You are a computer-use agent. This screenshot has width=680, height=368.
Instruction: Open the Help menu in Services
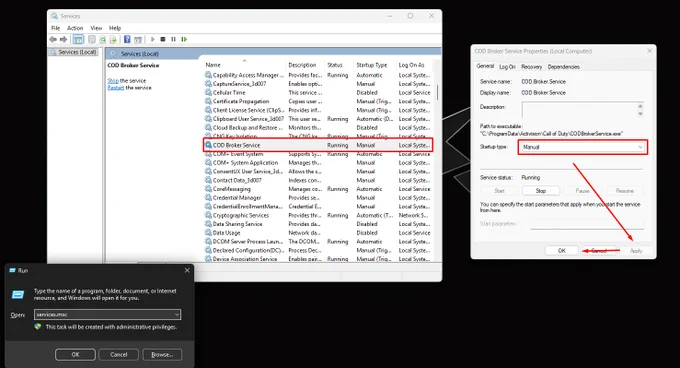(115, 28)
